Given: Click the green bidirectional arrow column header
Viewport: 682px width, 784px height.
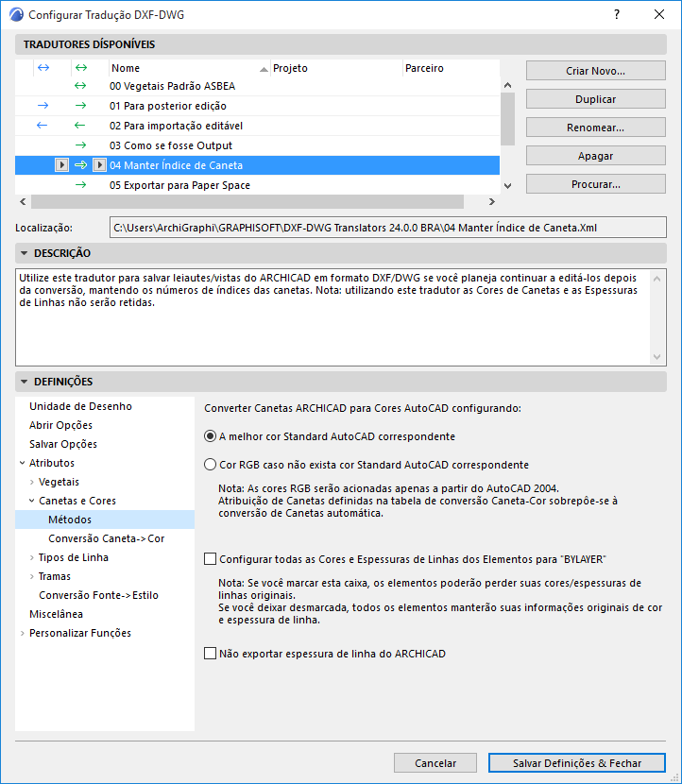Looking at the screenshot, I should (81, 67).
